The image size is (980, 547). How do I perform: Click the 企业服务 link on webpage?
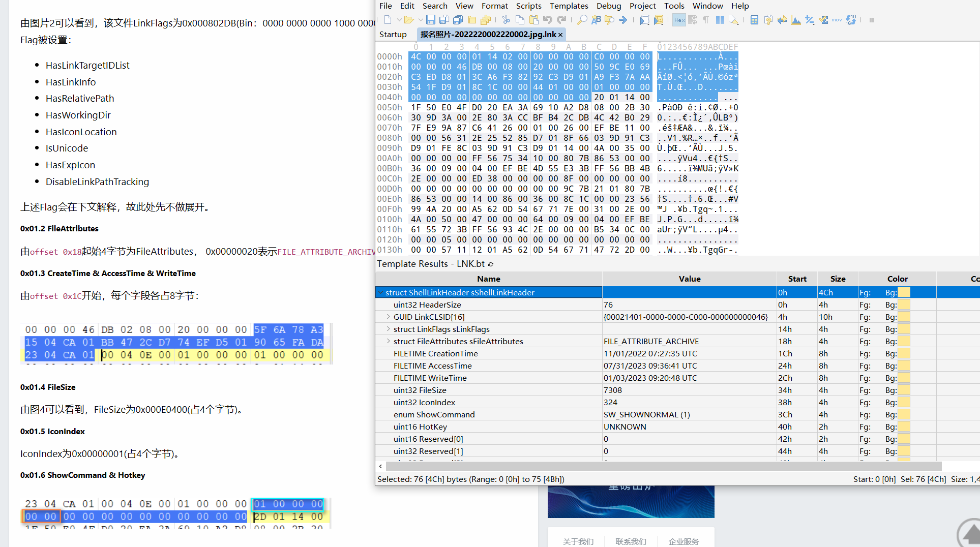684,541
